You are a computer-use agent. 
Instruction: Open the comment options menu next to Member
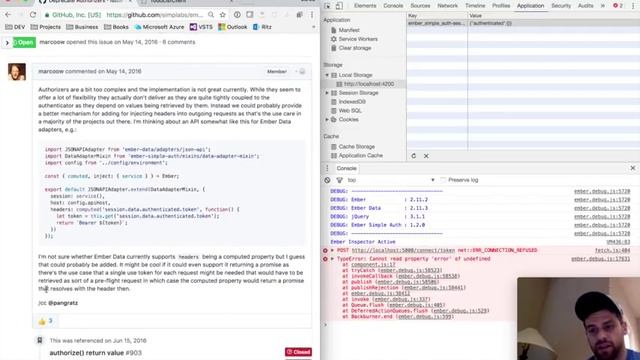click(x=300, y=71)
